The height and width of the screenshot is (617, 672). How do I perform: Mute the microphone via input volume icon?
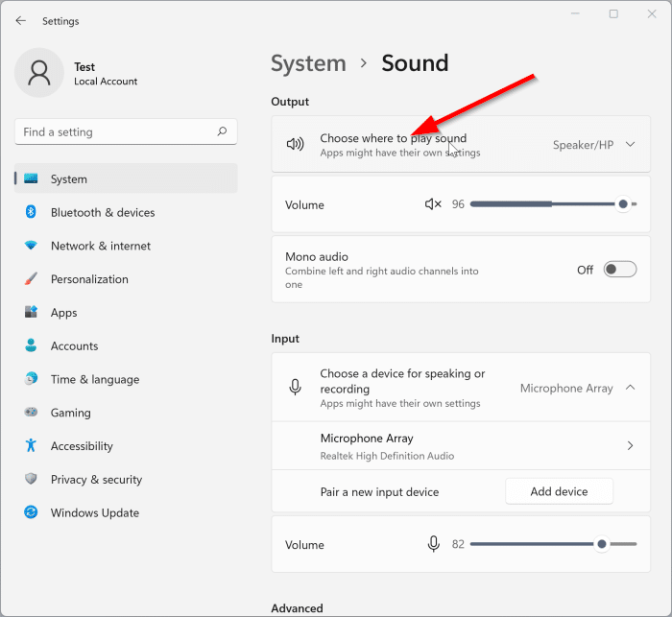click(x=433, y=544)
